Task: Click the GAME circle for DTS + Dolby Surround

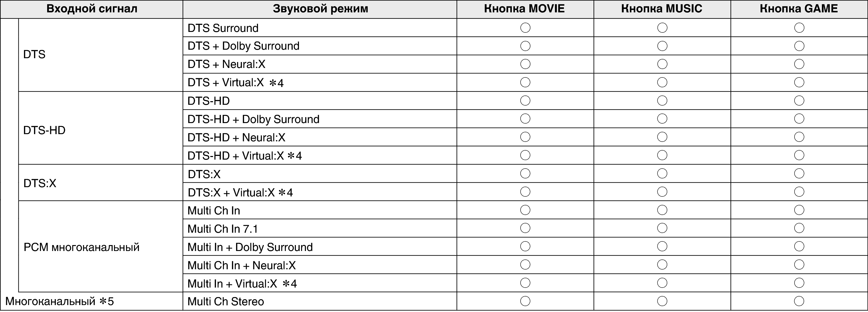Action: [799, 46]
